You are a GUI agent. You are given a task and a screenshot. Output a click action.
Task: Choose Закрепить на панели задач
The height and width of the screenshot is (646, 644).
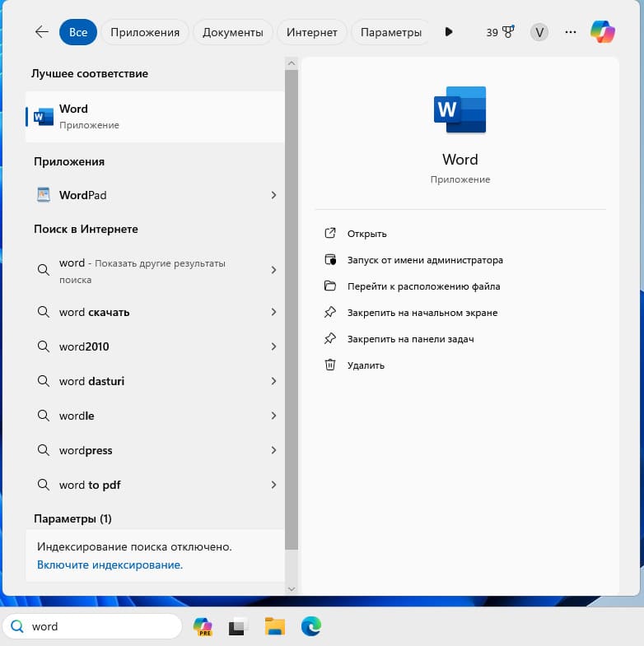tap(411, 339)
